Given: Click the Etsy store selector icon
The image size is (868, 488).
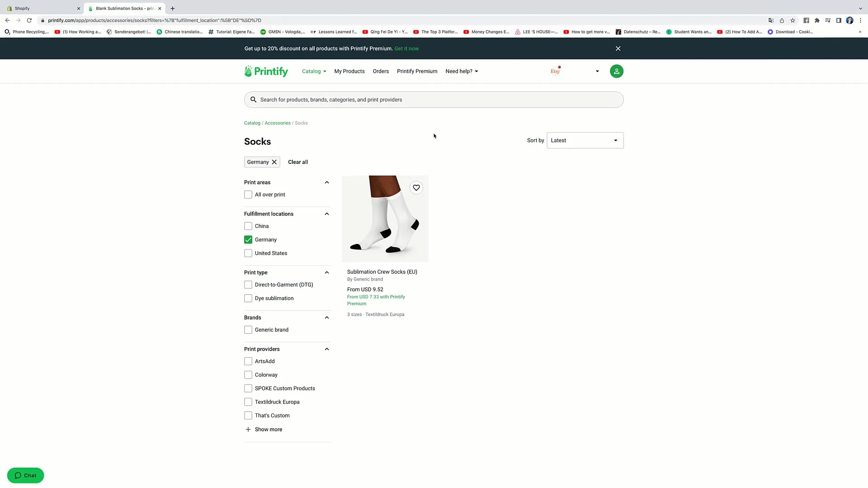Looking at the screenshot, I should pos(555,71).
